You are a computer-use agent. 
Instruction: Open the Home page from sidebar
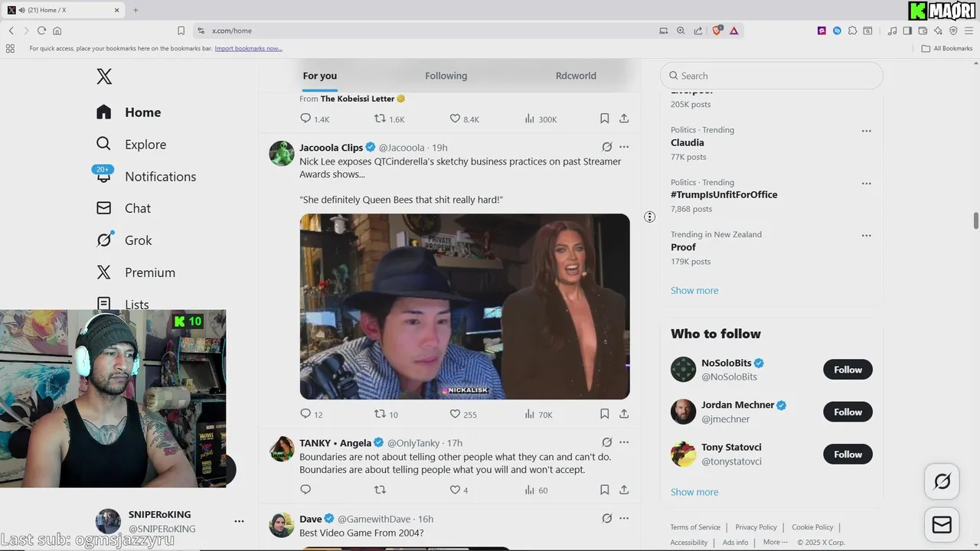coord(129,112)
